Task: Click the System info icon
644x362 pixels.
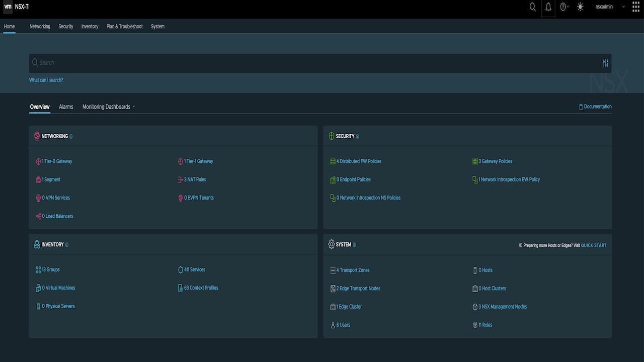Action: pos(354,245)
